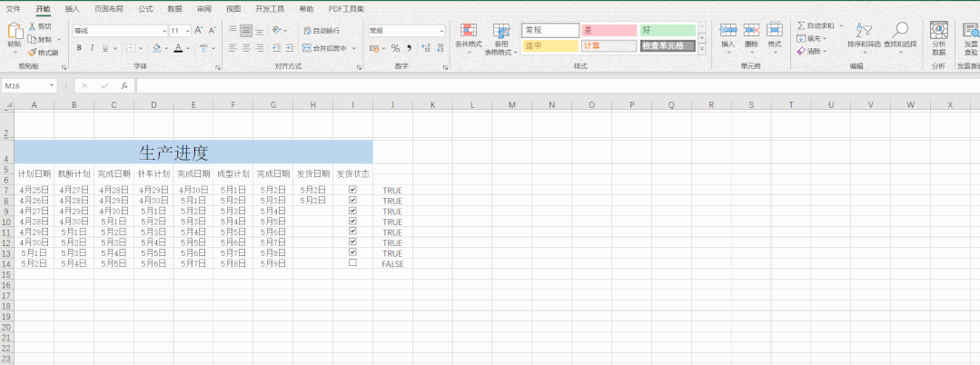Screen dimensions: 980x365
Task: Open the font name dropdown (等线)
Action: click(164, 31)
